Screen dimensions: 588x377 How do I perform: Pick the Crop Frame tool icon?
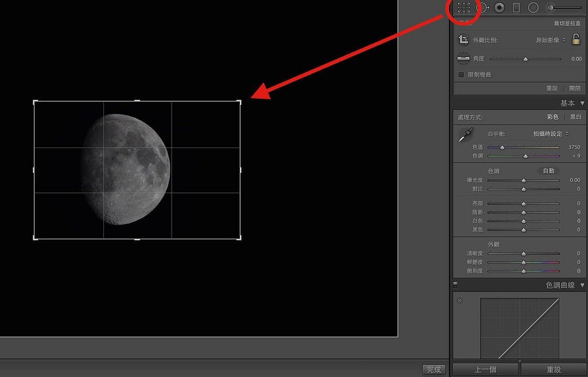(x=463, y=40)
